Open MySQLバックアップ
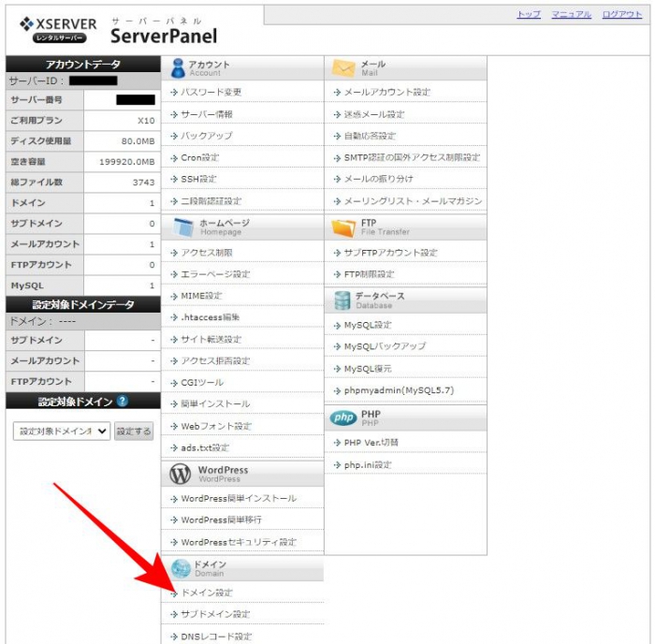 (385, 346)
